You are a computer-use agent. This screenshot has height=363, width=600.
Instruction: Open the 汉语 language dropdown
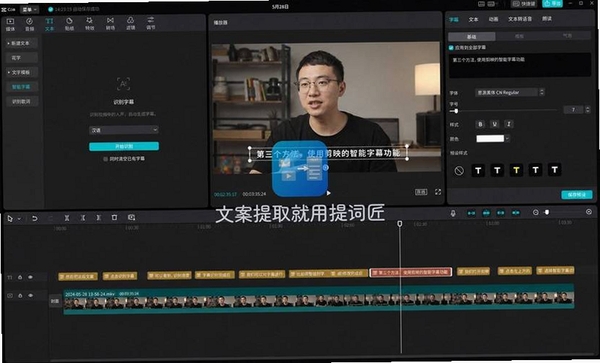point(124,130)
